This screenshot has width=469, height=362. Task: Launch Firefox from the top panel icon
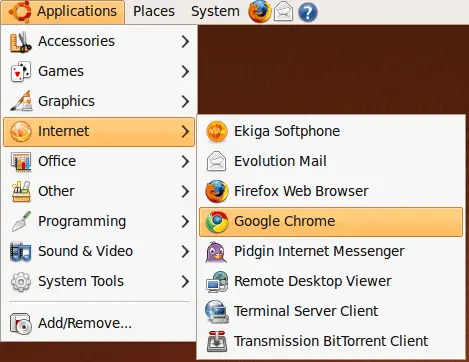(260, 12)
